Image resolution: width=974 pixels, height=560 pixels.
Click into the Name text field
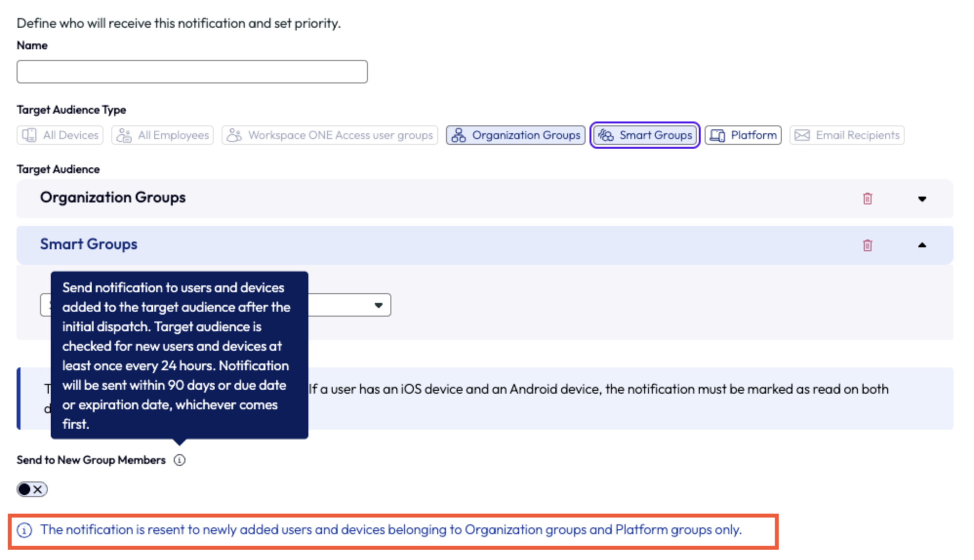(x=192, y=72)
